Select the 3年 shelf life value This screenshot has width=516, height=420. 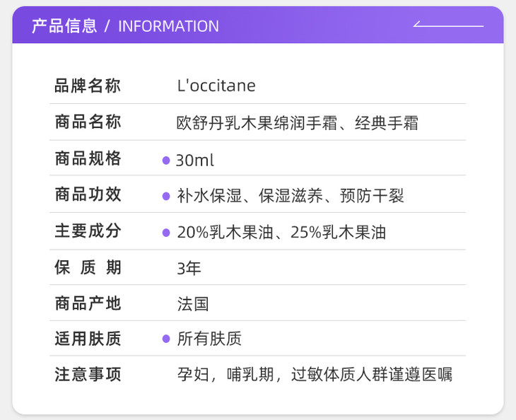click(189, 268)
